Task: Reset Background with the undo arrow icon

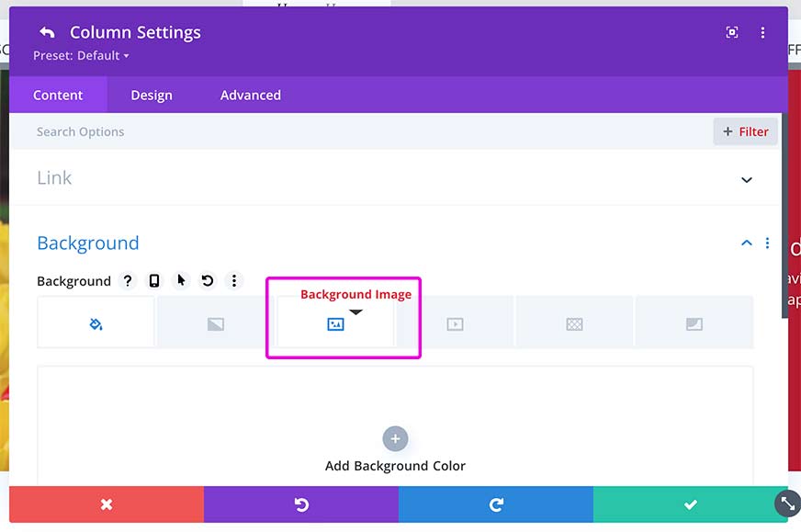Action: pyautogui.click(x=208, y=280)
